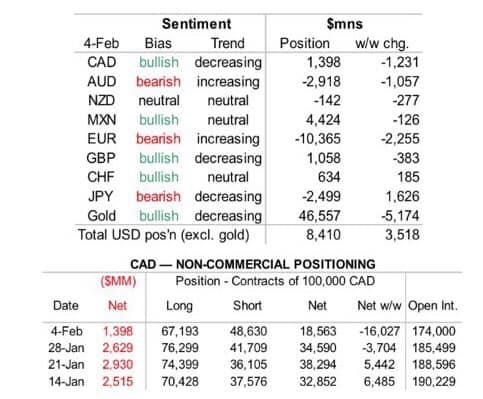Click the MXN currency row label
Viewport: 483px width, 399px height.
(x=102, y=120)
